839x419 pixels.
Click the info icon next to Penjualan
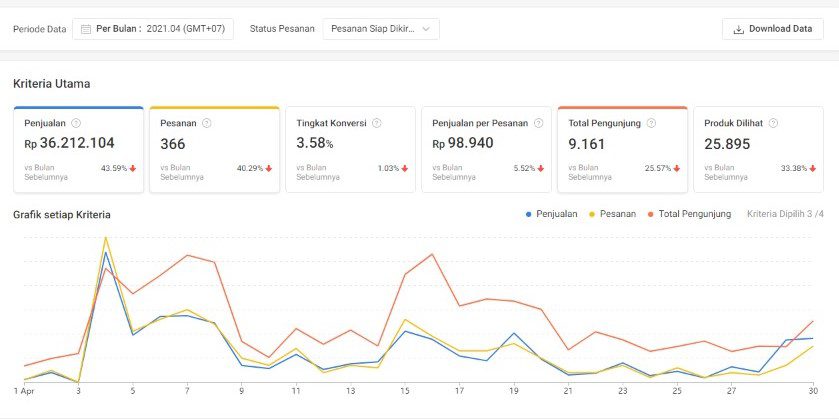pos(76,123)
